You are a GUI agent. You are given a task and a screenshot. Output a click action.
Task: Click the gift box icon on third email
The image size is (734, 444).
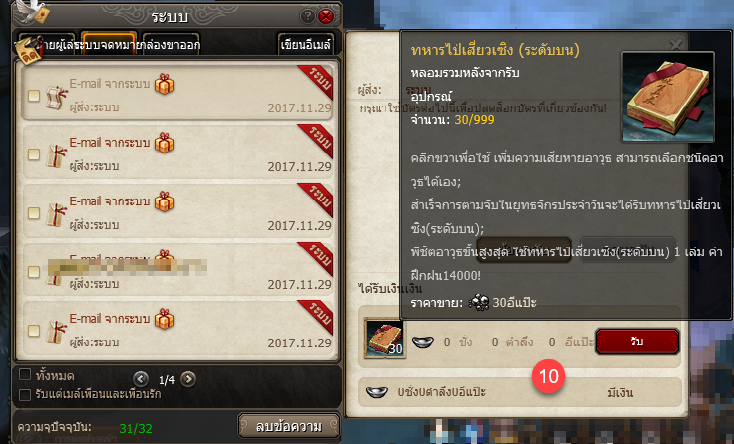[164, 201]
